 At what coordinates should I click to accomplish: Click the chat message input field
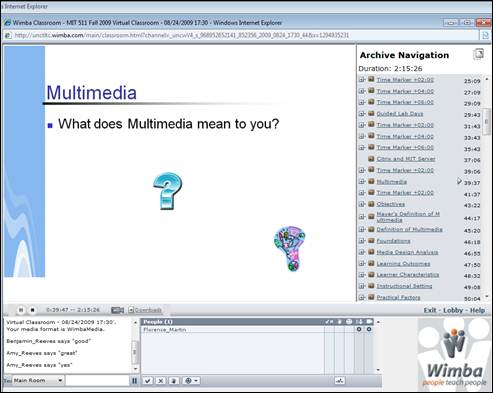point(97,381)
